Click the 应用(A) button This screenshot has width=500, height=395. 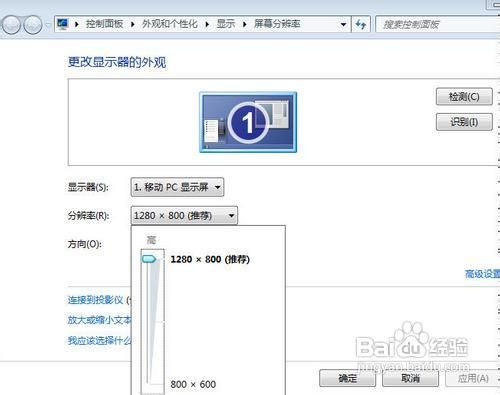473,378
